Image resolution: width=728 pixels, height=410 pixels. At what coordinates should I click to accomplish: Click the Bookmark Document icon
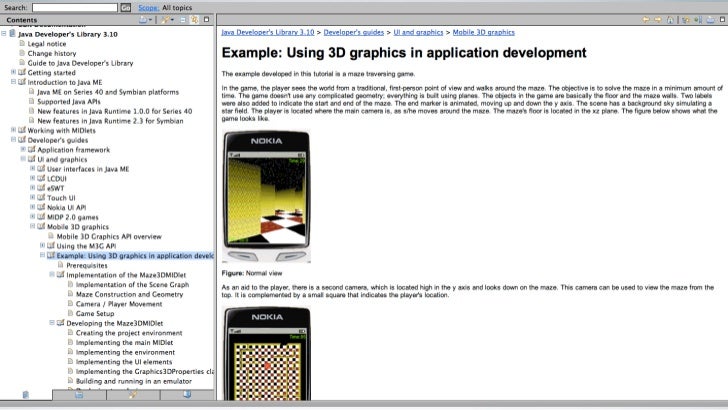[698, 20]
